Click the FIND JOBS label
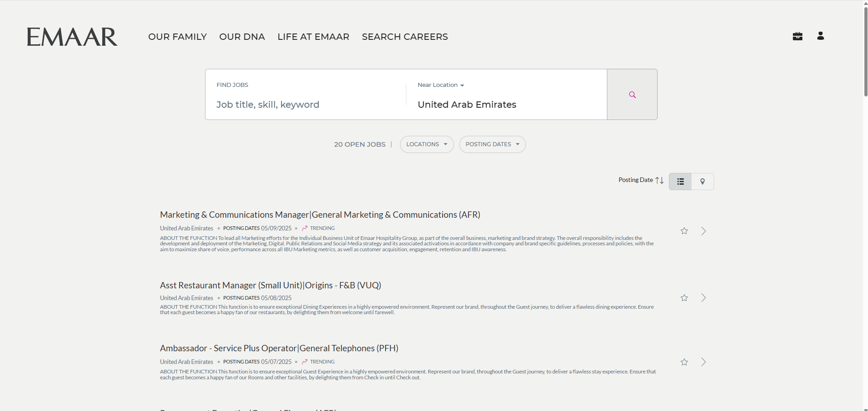 pos(232,85)
